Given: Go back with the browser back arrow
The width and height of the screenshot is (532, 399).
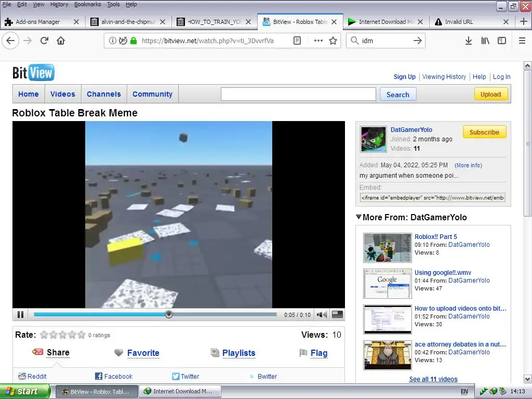Looking at the screenshot, I should pos(10,41).
